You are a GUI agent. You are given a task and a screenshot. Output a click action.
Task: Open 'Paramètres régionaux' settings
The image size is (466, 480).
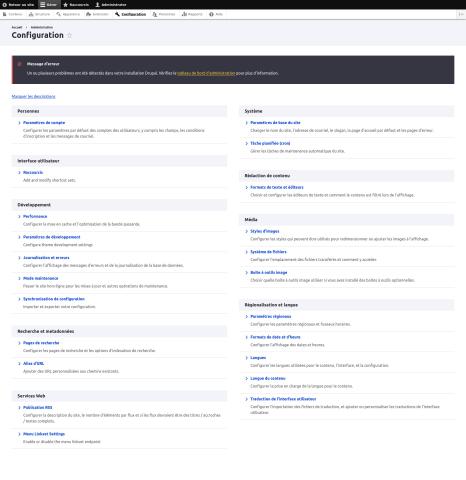[271, 317]
